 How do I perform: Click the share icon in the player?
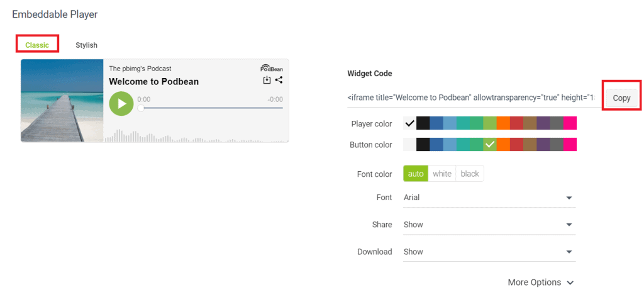pyautogui.click(x=279, y=80)
